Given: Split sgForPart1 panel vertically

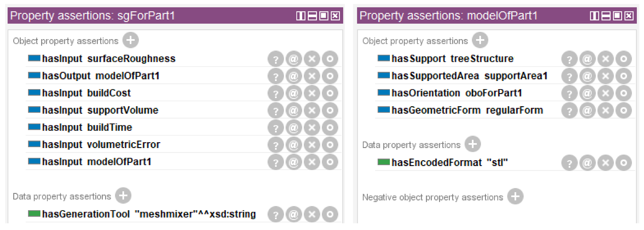Looking at the screenshot, I should (x=301, y=16).
